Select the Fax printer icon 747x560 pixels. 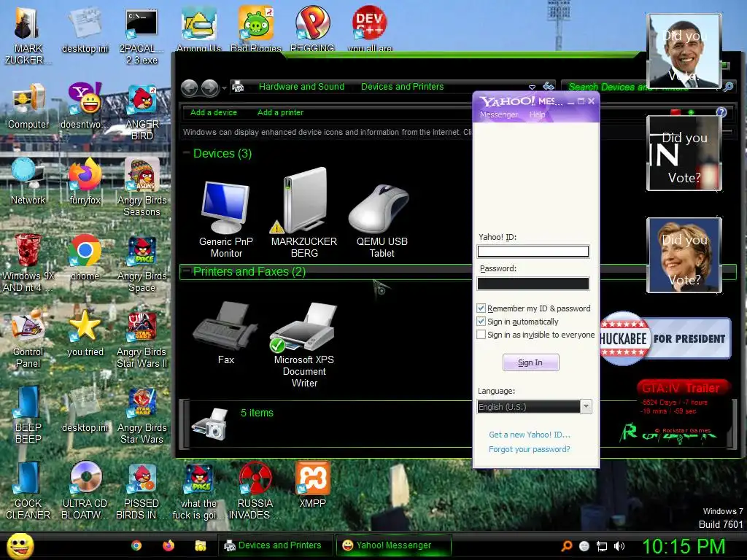pyautogui.click(x=226, y=332)
